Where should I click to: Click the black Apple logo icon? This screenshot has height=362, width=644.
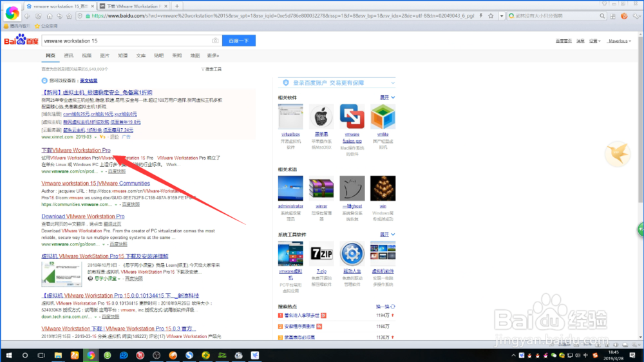click(x=321, y=117)
